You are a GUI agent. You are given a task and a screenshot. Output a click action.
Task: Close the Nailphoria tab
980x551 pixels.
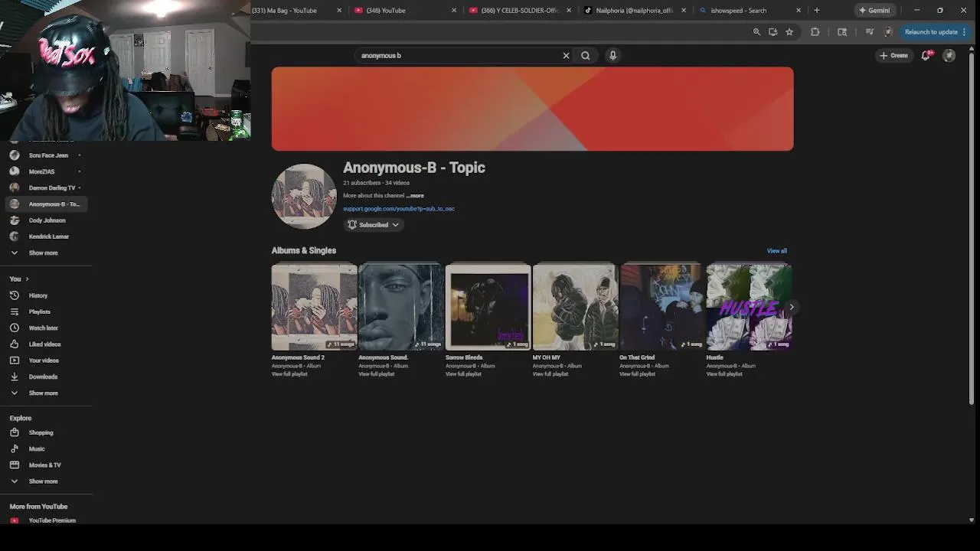click(x=684, y=11)
